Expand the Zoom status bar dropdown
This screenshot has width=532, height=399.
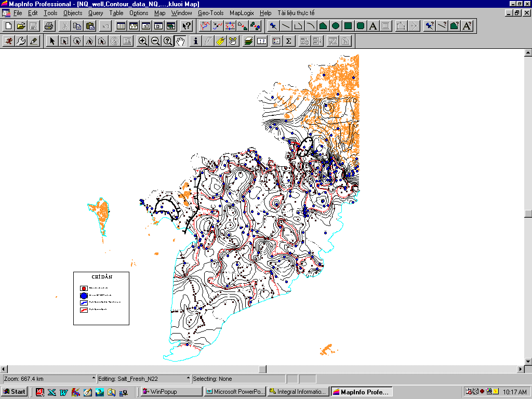94,379
